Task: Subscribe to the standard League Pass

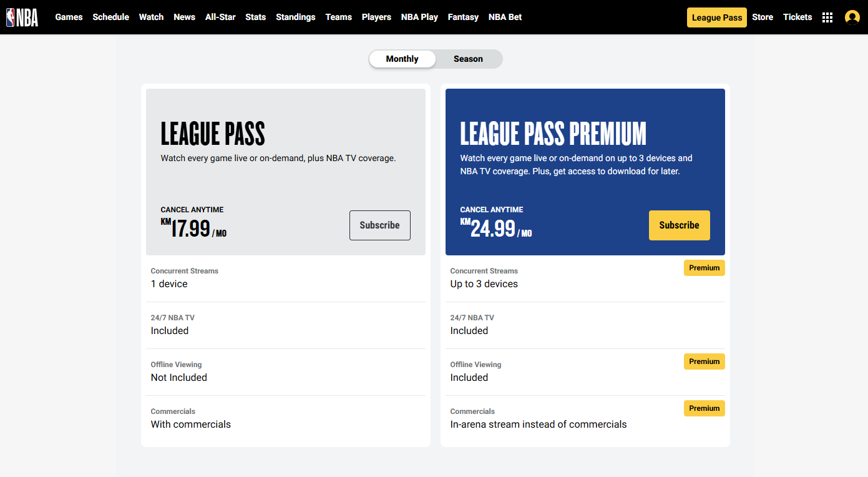Action: (379, 225)
